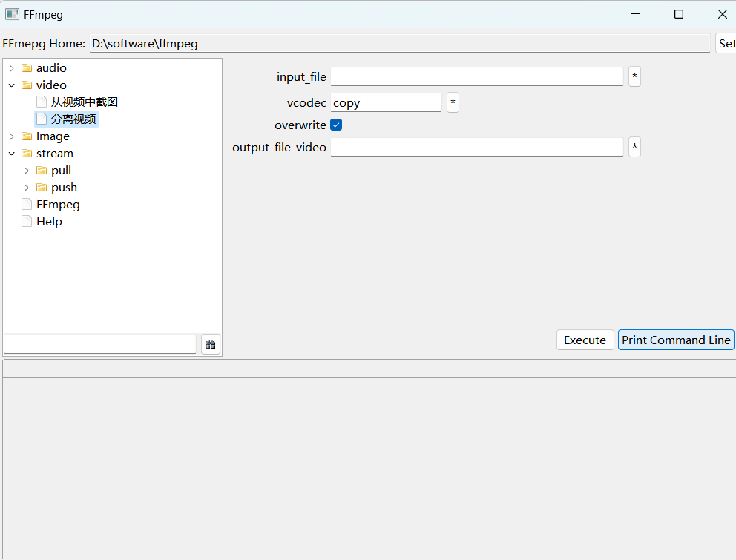The height and width of the screenshot is (560, 736).
Task: Focus the vcodec field containing copy
Action: click(386, 102)
